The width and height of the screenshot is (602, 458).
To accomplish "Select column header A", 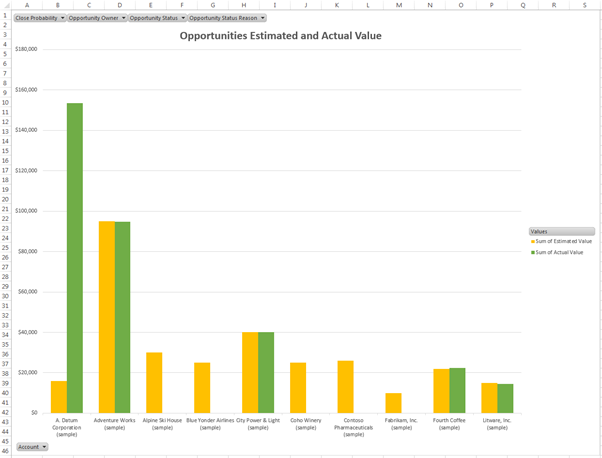I will 27,5.
